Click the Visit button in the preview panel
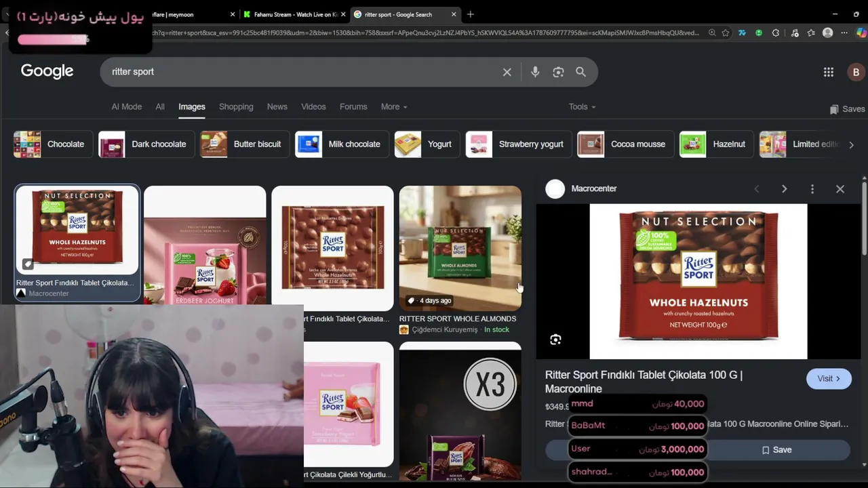This screenshot has width=868, height=488. (x=829, y=379)
